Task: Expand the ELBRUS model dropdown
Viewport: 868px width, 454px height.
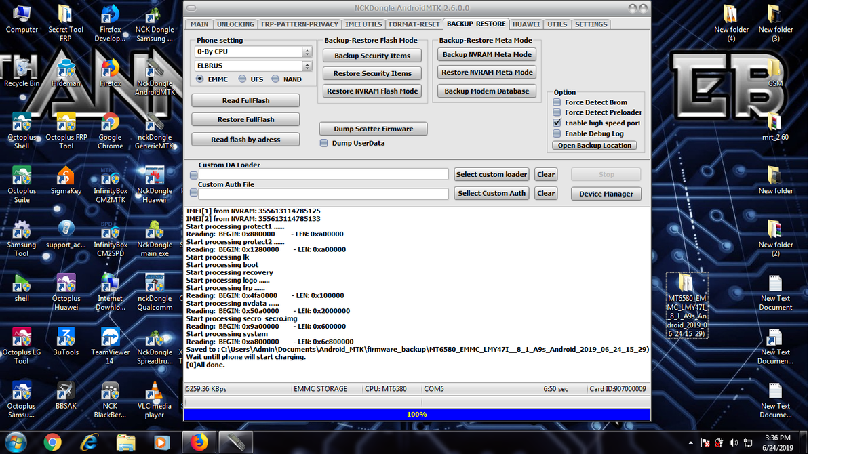Action: [307, 66]
